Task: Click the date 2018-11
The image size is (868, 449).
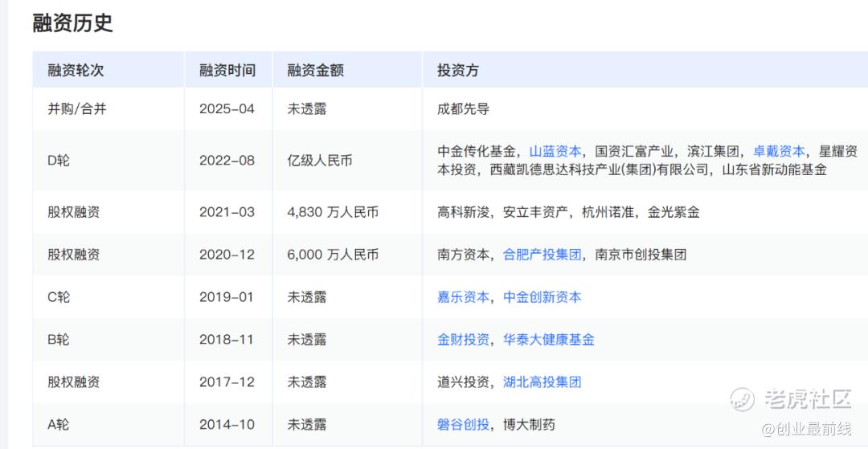Action: pos(227,340)
